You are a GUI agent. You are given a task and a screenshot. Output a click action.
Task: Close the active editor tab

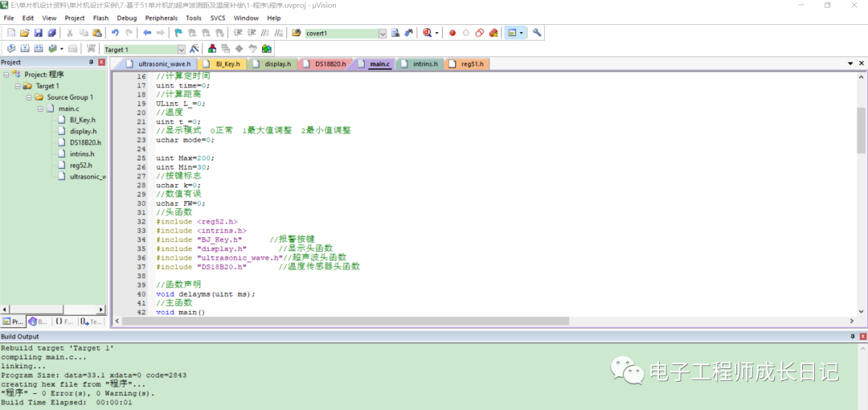point(862,64)
